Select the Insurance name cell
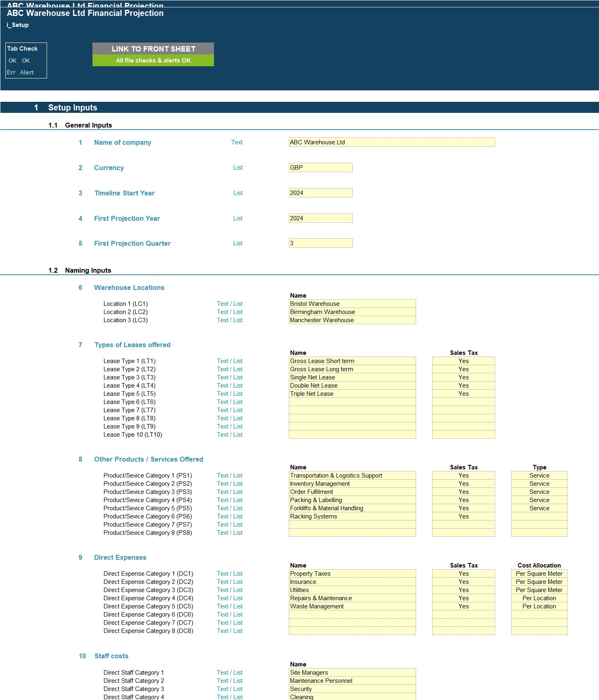 [x=352, y=582]
